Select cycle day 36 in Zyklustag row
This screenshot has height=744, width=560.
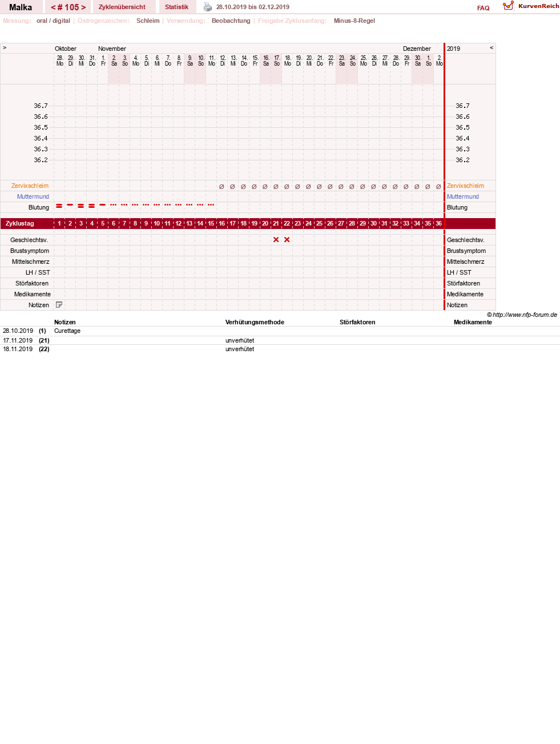[x=438, y=223]
